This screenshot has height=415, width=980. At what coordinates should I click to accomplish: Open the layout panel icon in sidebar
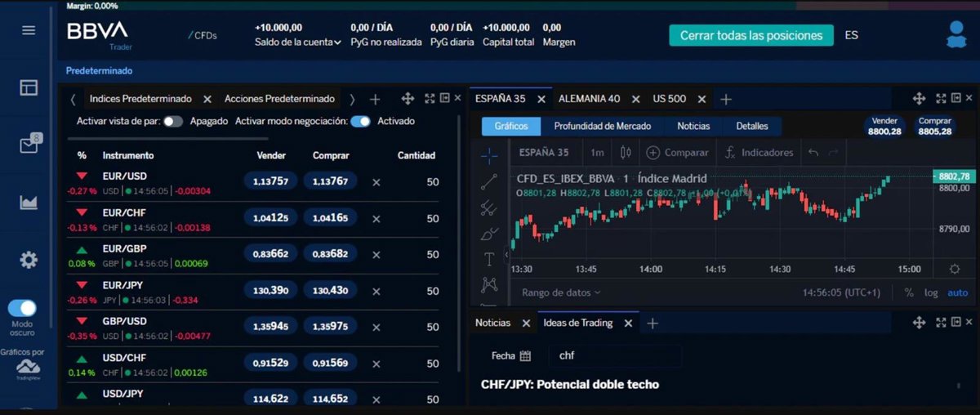pyautogui.click(x=29, y=87)
